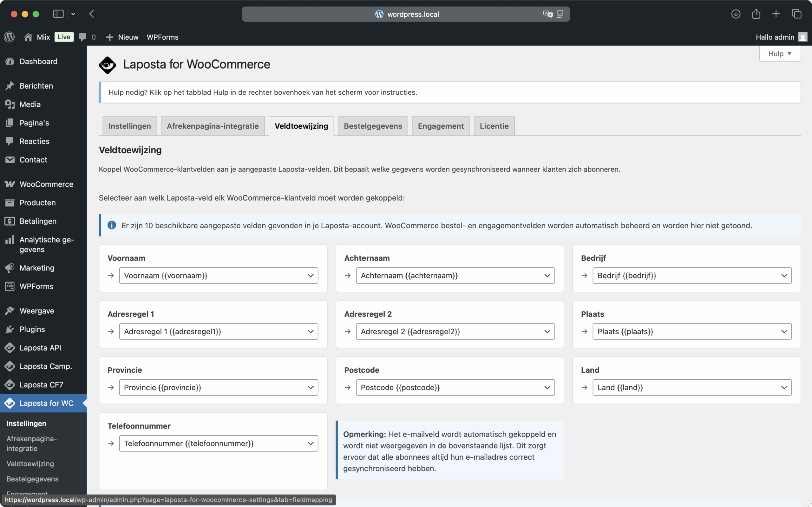Click the Plugins plug icon in sidebar

tap(10, 329)
